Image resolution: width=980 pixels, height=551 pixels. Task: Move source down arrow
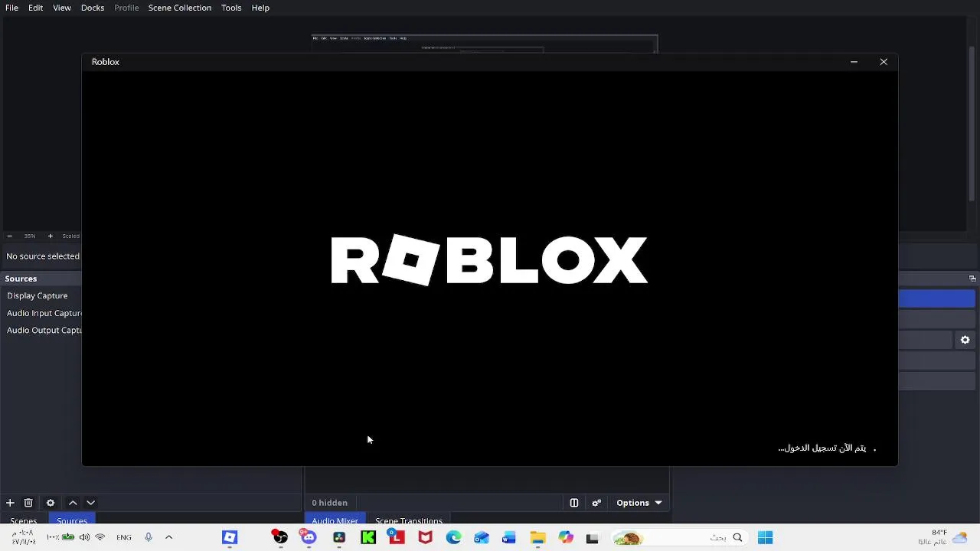tap(90, 503)
